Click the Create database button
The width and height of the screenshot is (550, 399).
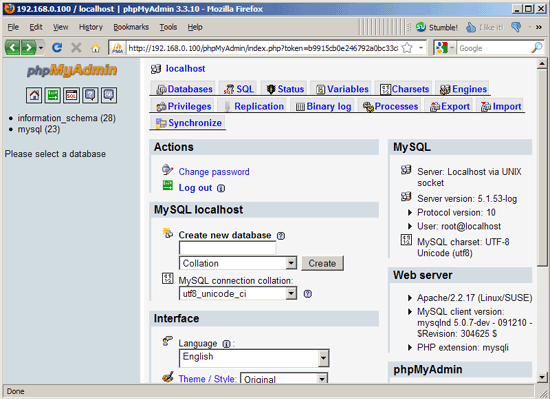point(322,263)
